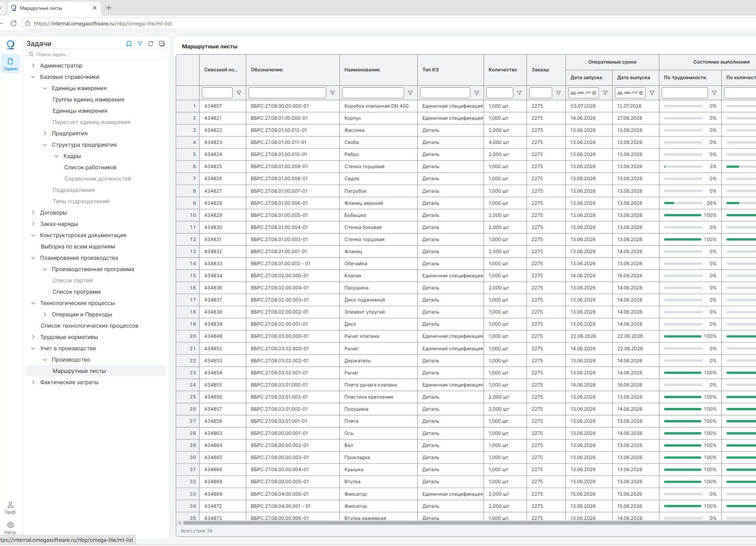The image size is (756, 546).
Task: Click the filter icon for the Количество column
Action: tap(519, 93)
